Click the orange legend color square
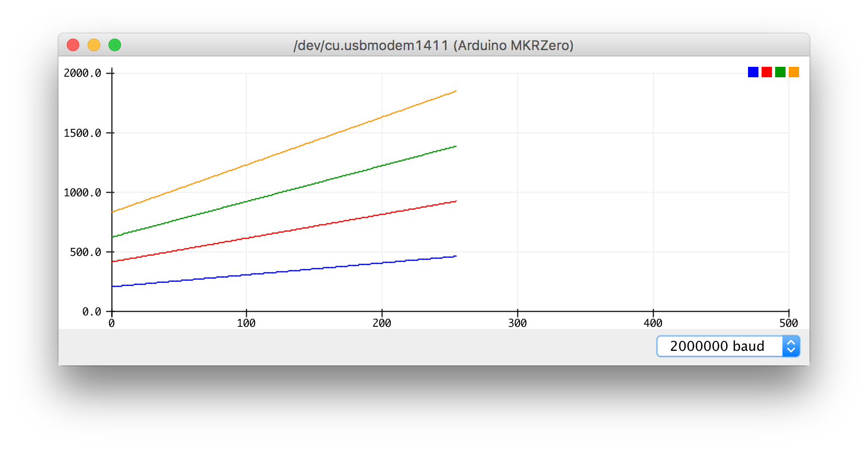The width and height of the screenshot is (868, 449). pos(794,72)
